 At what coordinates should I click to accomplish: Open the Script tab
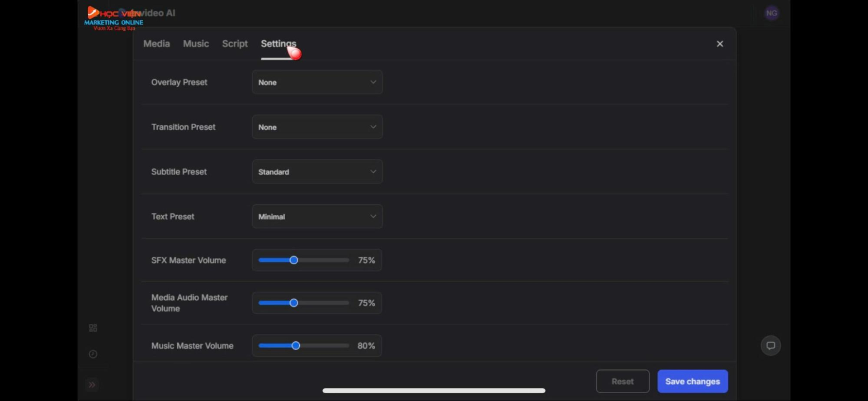235,44
